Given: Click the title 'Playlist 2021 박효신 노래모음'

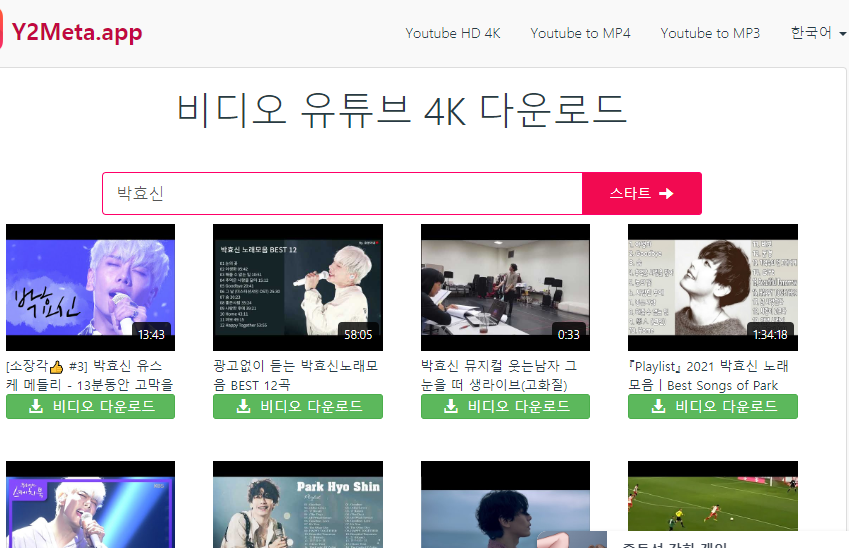Looking at the screenshot, I should [x=708, y=375].
